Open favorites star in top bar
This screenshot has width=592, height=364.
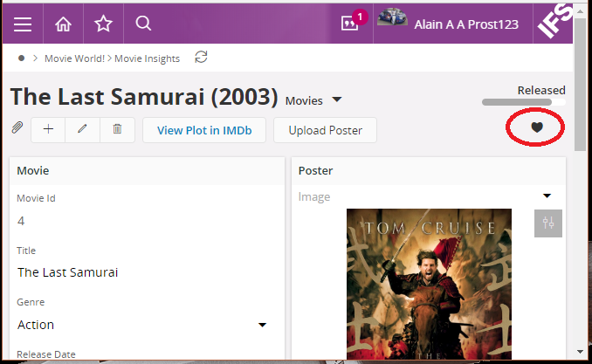tap(103, 24)
